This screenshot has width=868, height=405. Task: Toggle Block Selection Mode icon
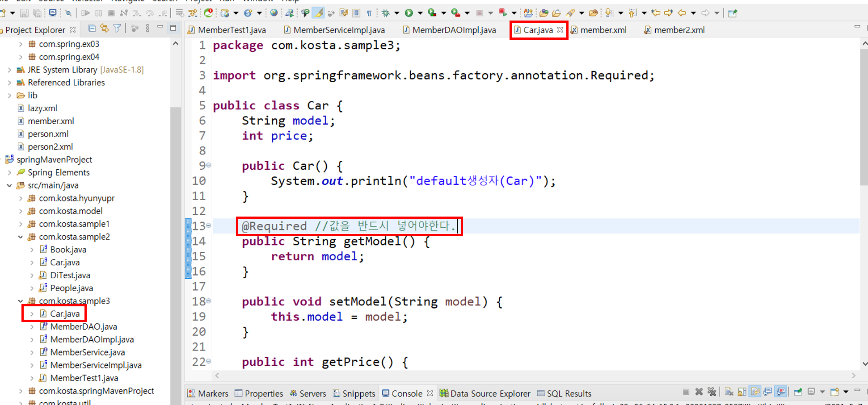(356, 13)
